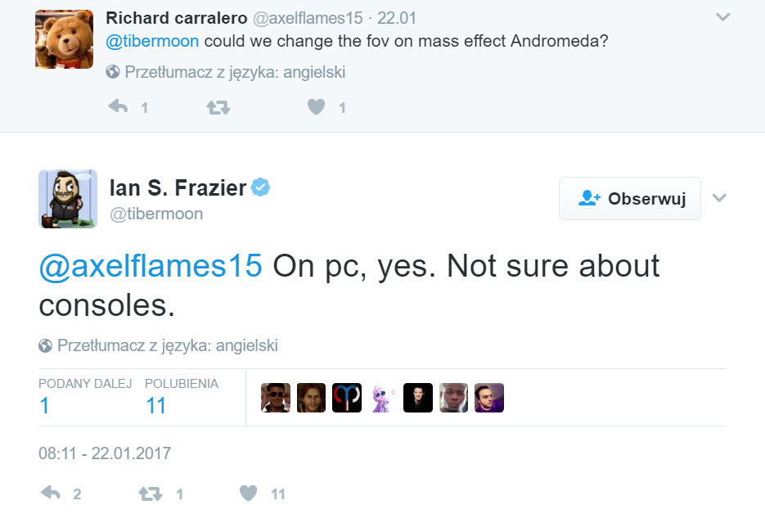The image size is (765, 532).
Task: Expand more actions next to the Obserwuj button
Action: tap(719, 198)
